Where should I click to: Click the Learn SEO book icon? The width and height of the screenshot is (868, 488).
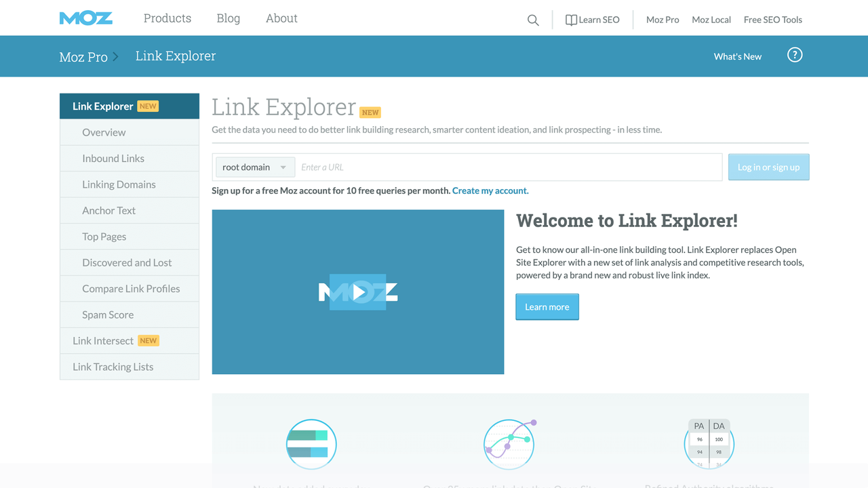571,20
